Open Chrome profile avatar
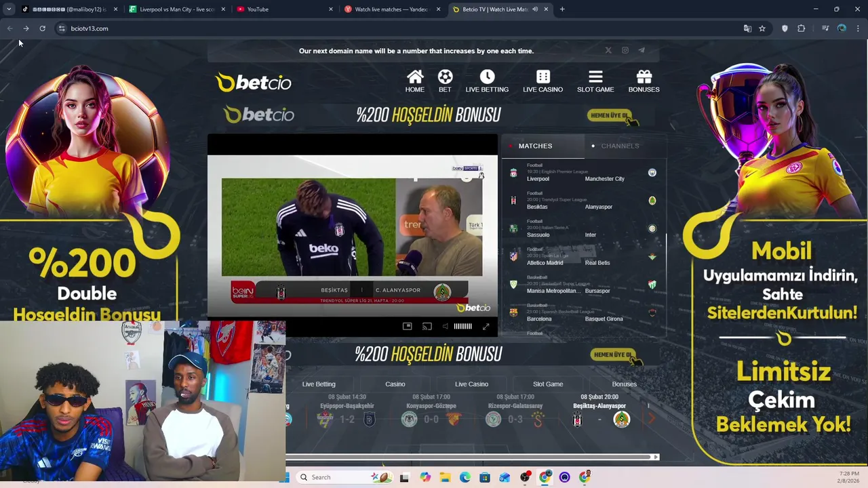Screen dimensions: 868x488 tap(842, 28)
